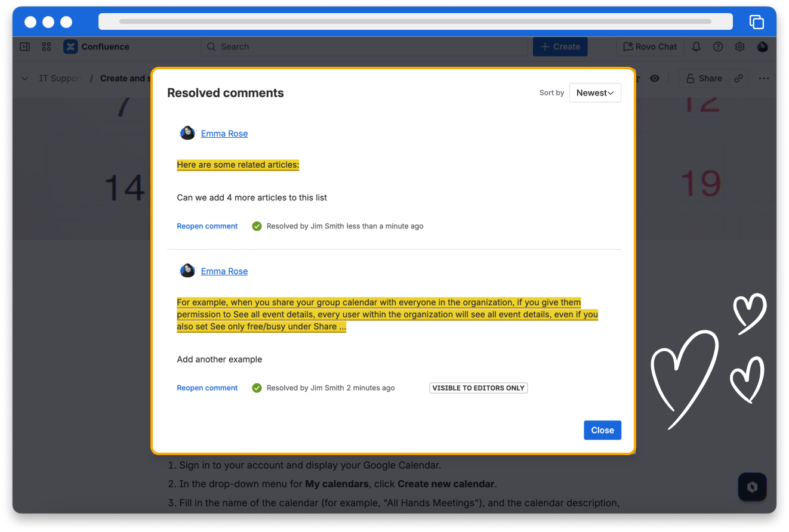789x532 pixels.
Task: Open the user profile avatar menu
Action: click(x=762, y=47)
